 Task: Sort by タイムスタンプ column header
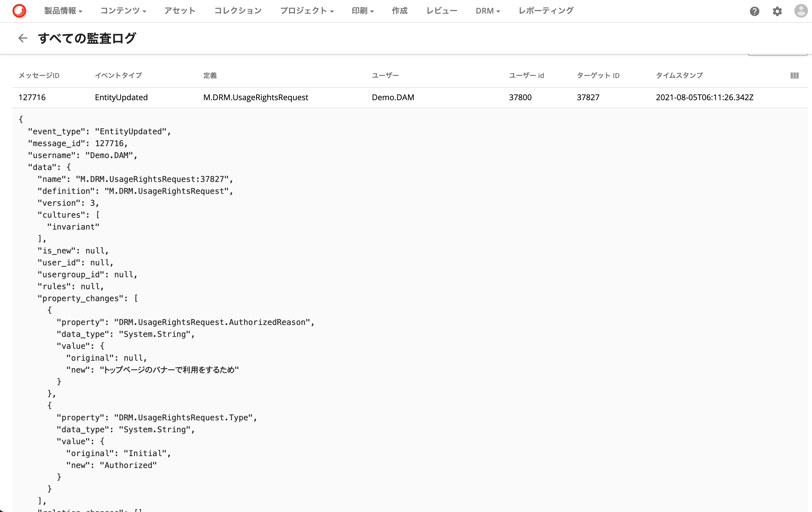[679, 75]
